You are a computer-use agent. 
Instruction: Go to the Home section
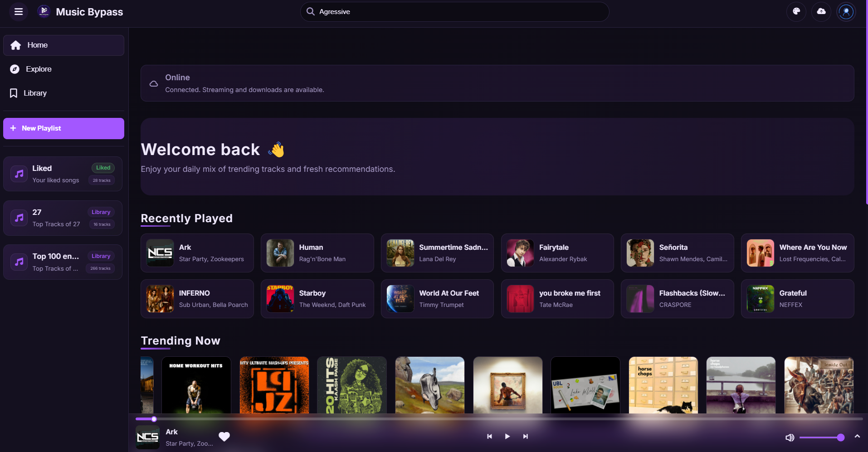(37, 45)
